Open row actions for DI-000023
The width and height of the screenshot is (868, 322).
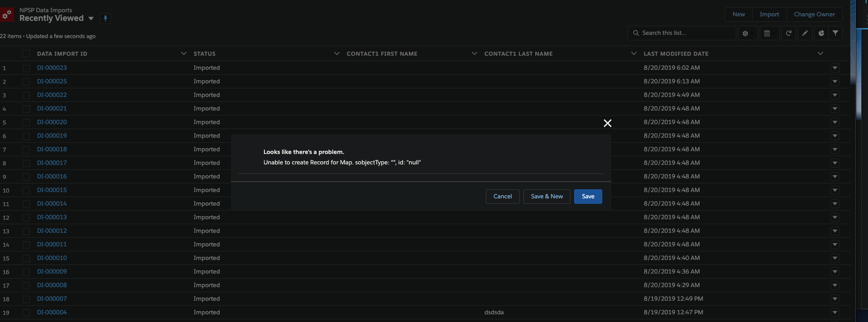pyautogui.click(x=835, y=68)
